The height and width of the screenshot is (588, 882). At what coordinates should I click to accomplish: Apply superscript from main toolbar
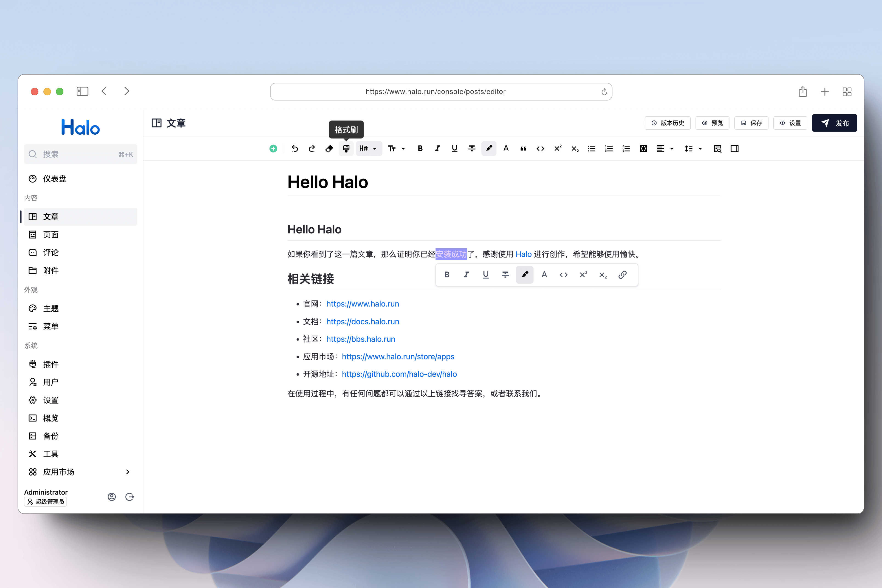pos(558,149)
